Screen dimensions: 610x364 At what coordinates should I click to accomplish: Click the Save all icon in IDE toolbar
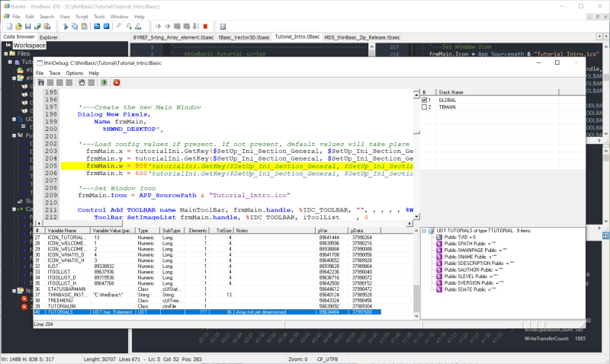(x=37, y=27)
